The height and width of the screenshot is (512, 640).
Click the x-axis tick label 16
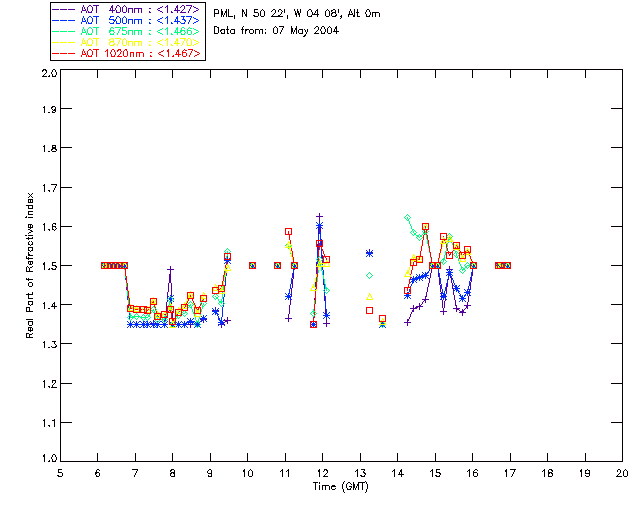click(x=472, y=473)
